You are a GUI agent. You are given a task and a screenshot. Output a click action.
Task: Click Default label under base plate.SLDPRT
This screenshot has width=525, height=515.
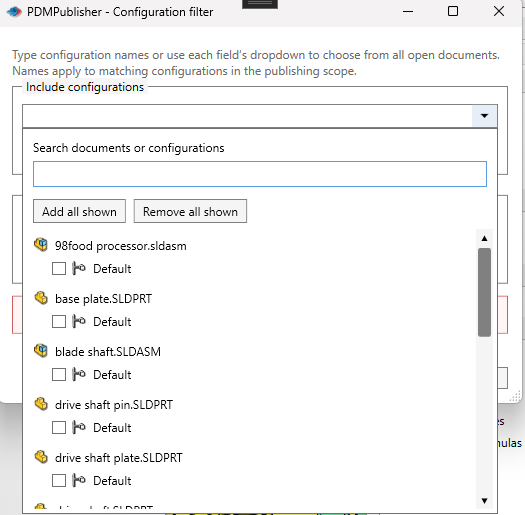pyautogui.click(x=112, y=321)
